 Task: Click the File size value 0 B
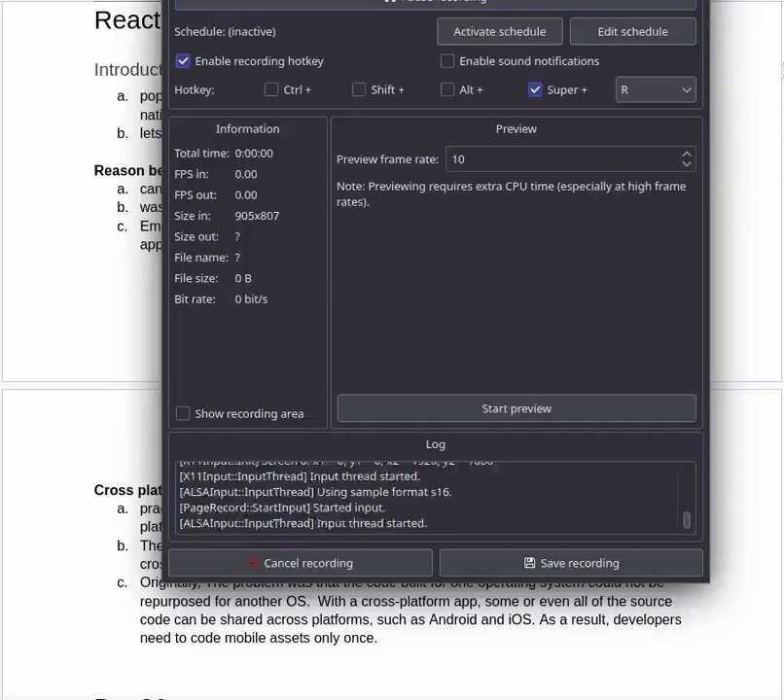pos(243,278)
